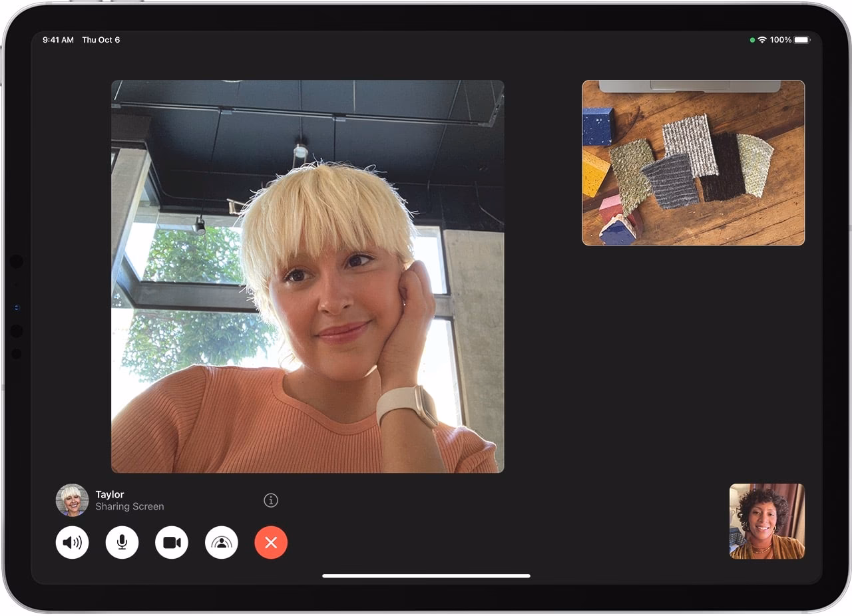Viewport: 852px width, 616px height.
Task: Tap the time in the status bar
Action: point(58,39)
